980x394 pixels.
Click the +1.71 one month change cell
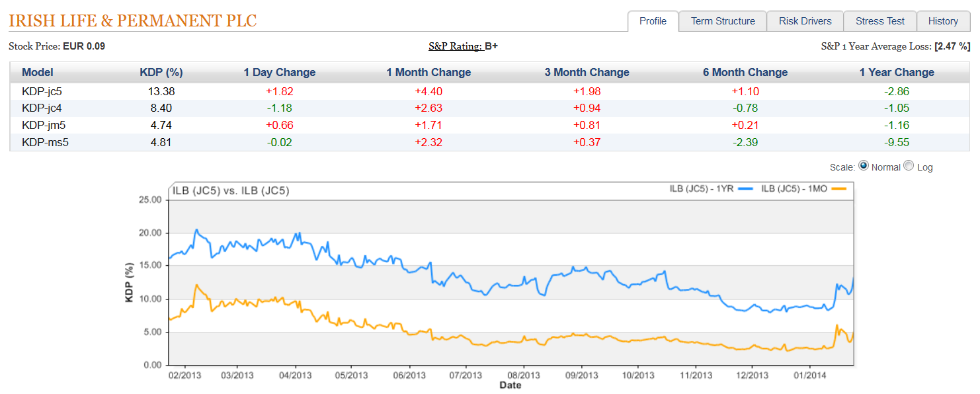(429, 126)
